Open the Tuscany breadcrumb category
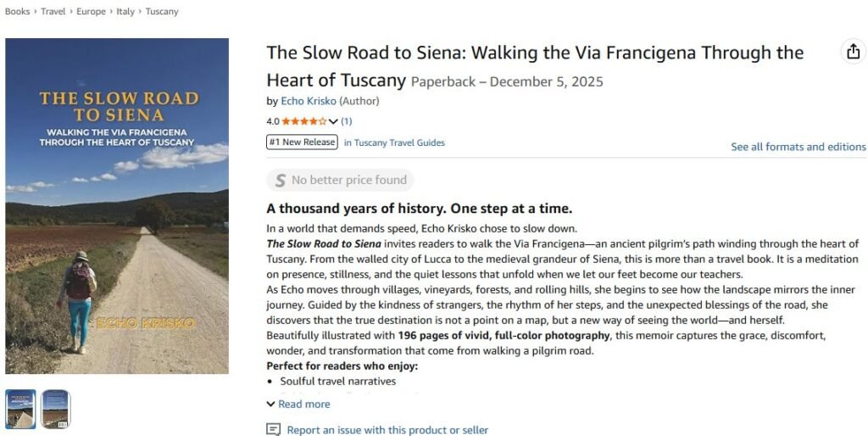The width and height of the screenshot is (868, 436). [x=162, y=12]
